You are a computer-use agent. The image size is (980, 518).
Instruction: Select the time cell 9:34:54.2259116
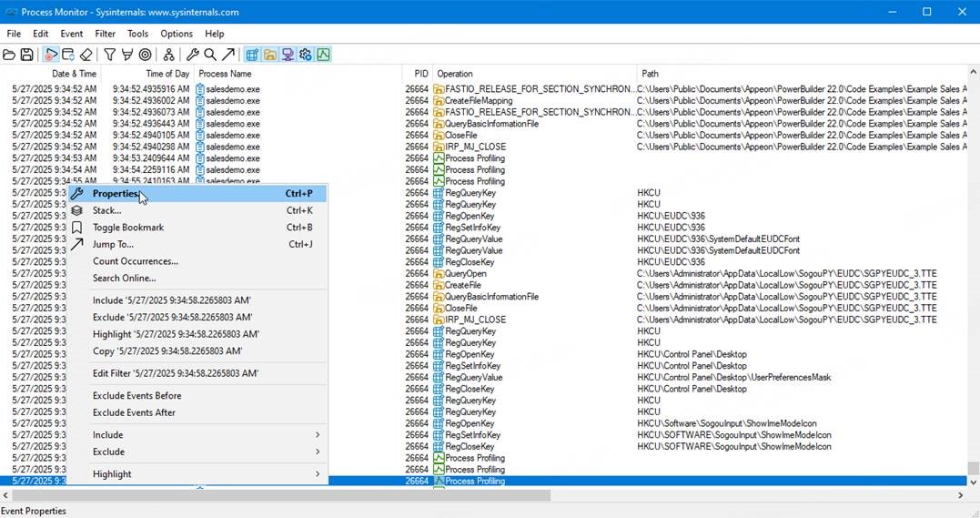pyautogui.click(x=151, y=170)
